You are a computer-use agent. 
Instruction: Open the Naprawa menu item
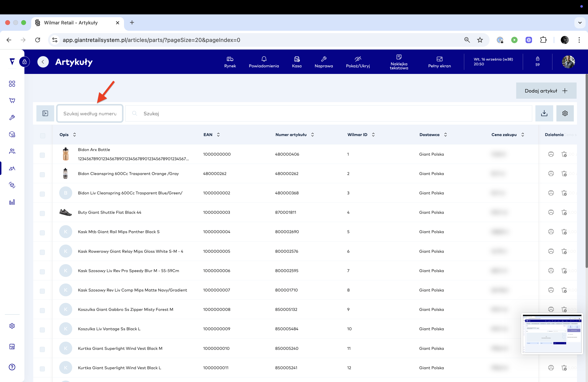pyautogui.click(x=323, y=62)
